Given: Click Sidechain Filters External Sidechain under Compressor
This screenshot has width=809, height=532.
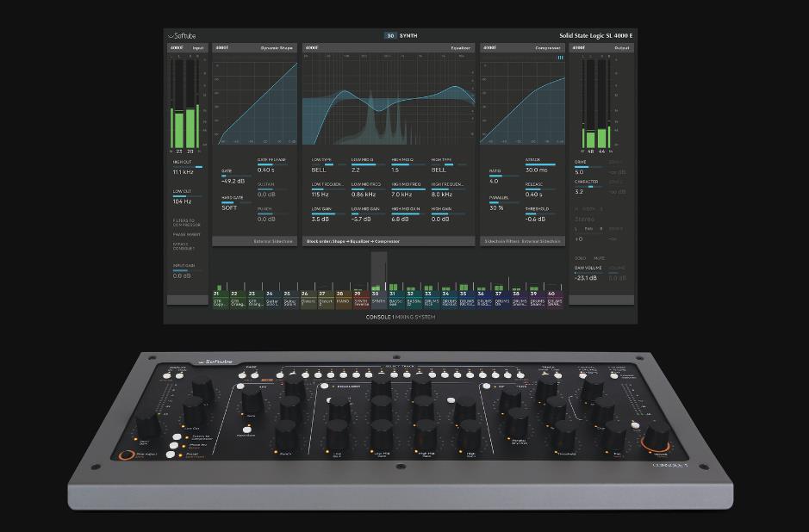Looking at the screenshot, I should tap(522, 241).
